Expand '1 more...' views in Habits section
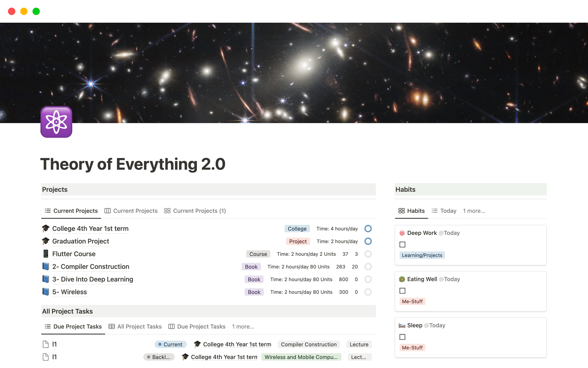This screenshot has height=368, width=588. [474, 211]
